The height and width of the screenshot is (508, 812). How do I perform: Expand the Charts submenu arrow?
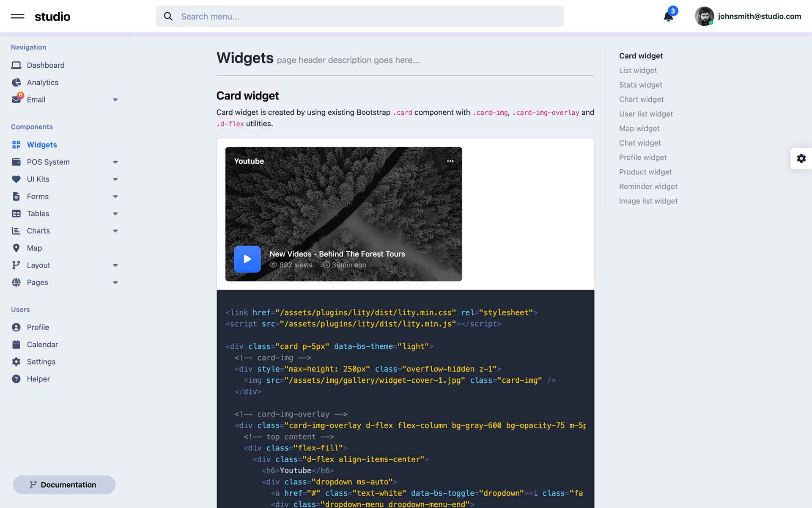[115, 231]
